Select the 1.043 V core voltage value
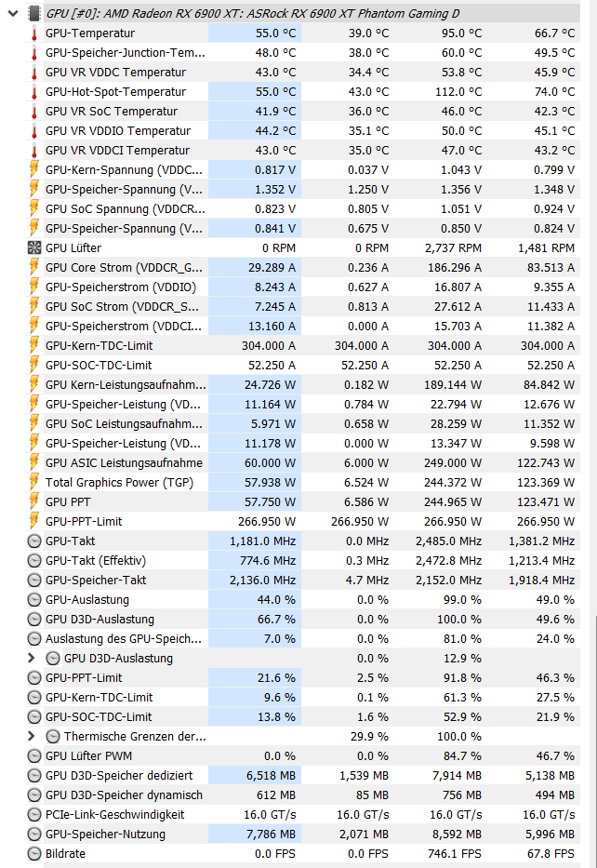The image size is (597, 868). click(461, 170)
